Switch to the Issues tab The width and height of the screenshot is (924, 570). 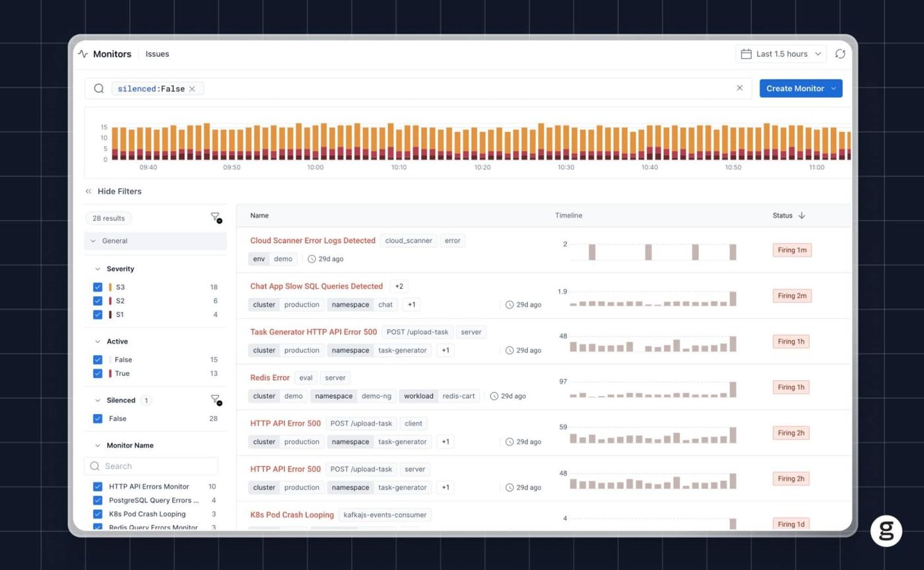click(157, 54)
